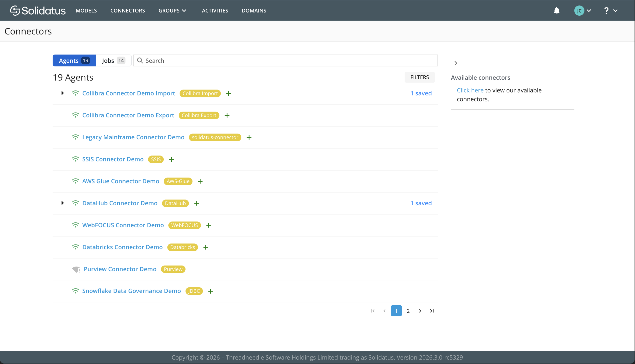Open the JC user avatar menu

pos(582,10)
